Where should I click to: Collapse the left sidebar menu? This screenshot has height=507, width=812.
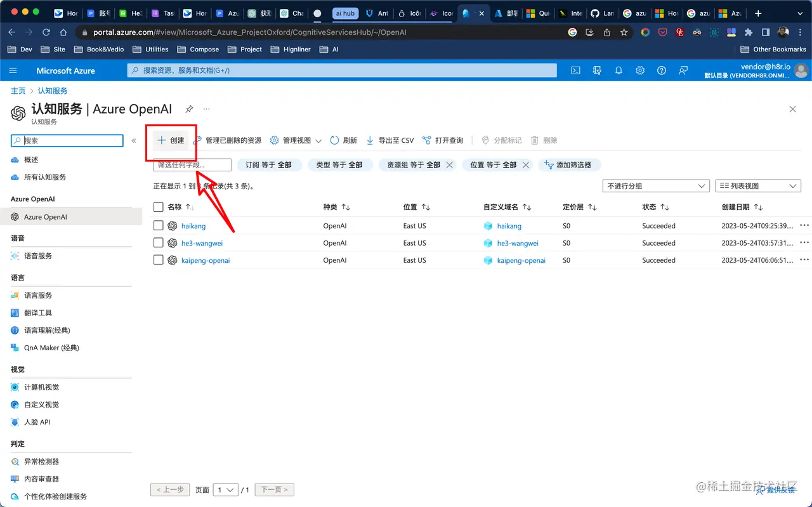coord(134,141)
